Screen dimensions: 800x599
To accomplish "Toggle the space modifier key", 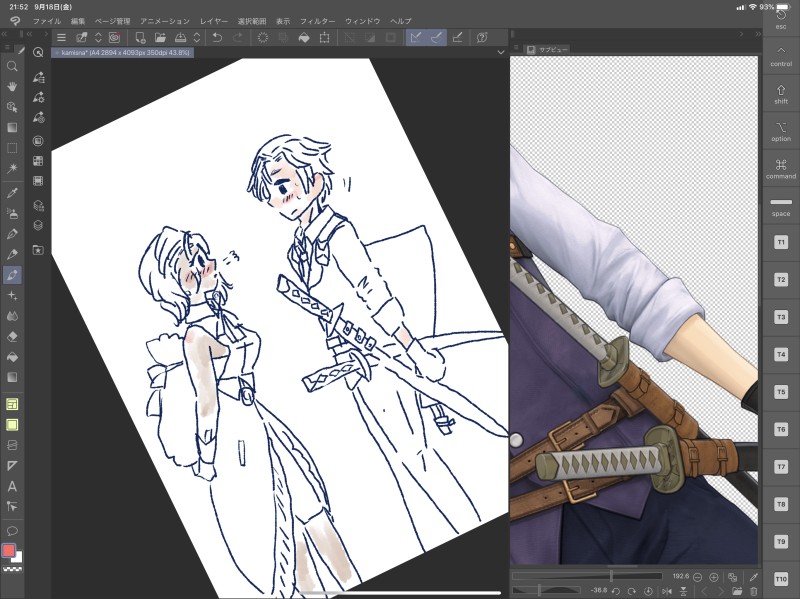I will pos(781,206).
